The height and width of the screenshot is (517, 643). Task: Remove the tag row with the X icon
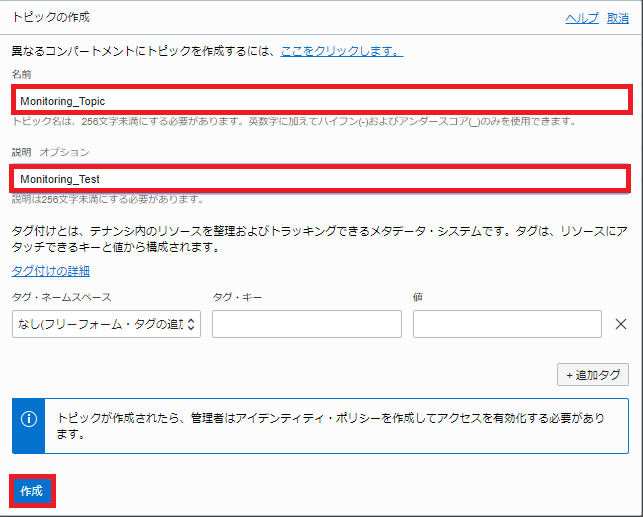pos(620,324)
